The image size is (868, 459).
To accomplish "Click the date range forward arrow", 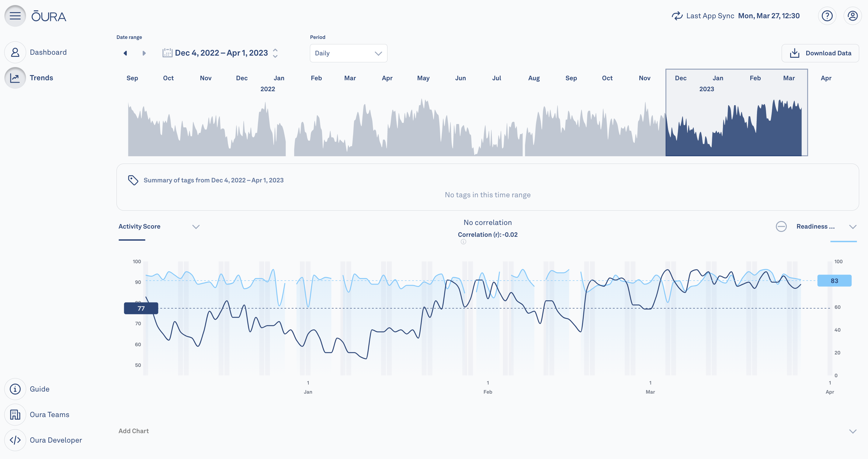I will coord(144,53).
